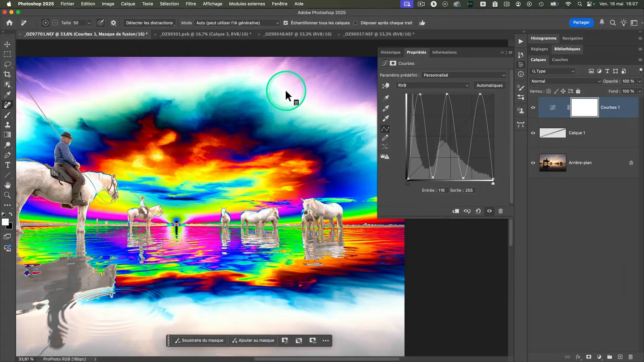Viewport: 644px width, 362px height.
Task: Select the Clone Stamp tool
Action: (7, 125)
